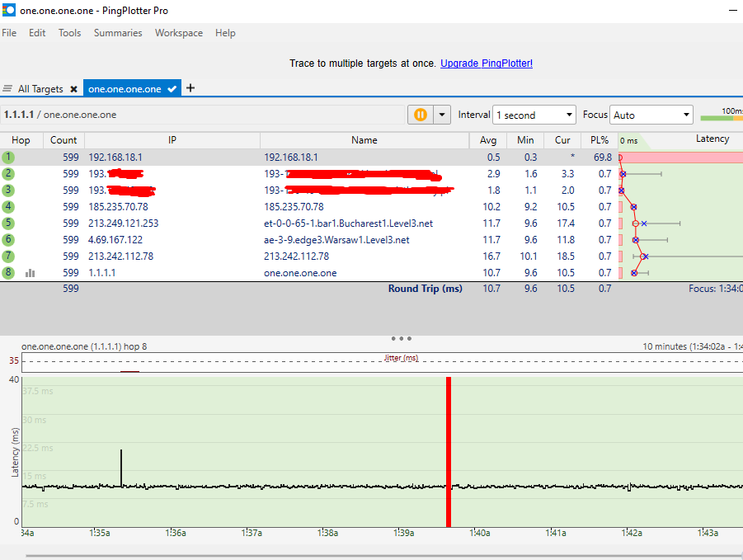This screenshot has height=560, width=743.
Task: Select hop 4 green circle
Action: tap(8, 206)
